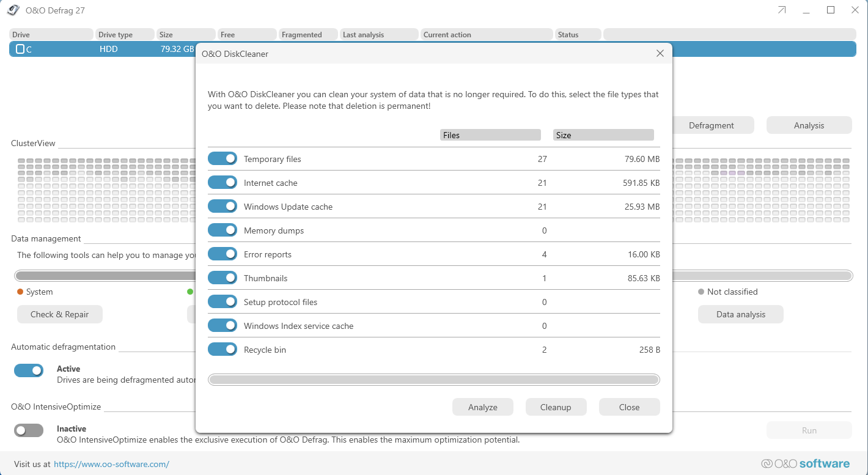The height and width of the screenshot is (475, 868).
Task: Click the disabled Run button
Action: pyautogui.click(x=809, y=430)
